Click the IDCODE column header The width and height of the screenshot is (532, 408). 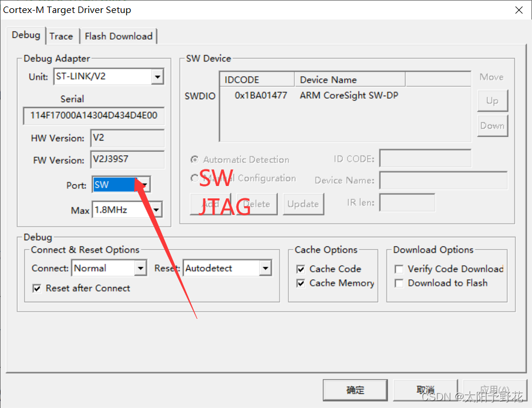click(x=257, y=79)
